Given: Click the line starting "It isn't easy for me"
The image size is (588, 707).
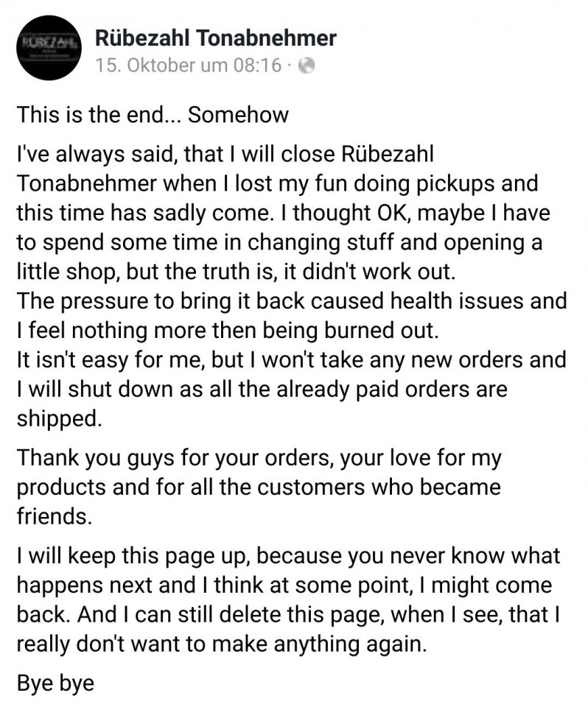Looking at the screenshot, I should [291, 360].
